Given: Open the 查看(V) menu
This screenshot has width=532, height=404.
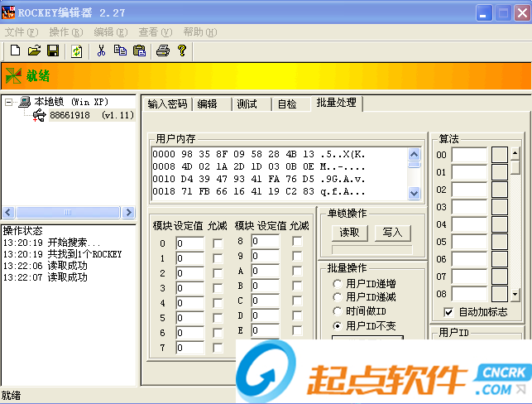Looking at the screenshot, I should (x=156, y=32).
